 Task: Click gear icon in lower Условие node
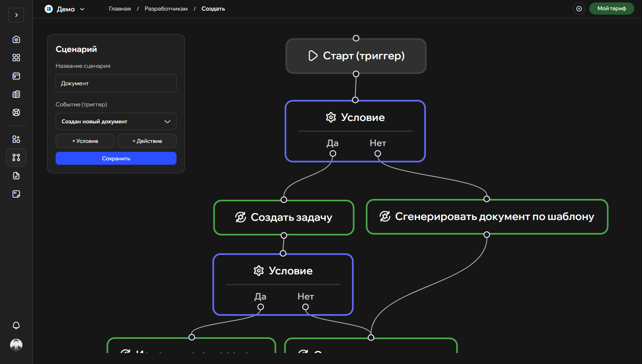[259, 271]
